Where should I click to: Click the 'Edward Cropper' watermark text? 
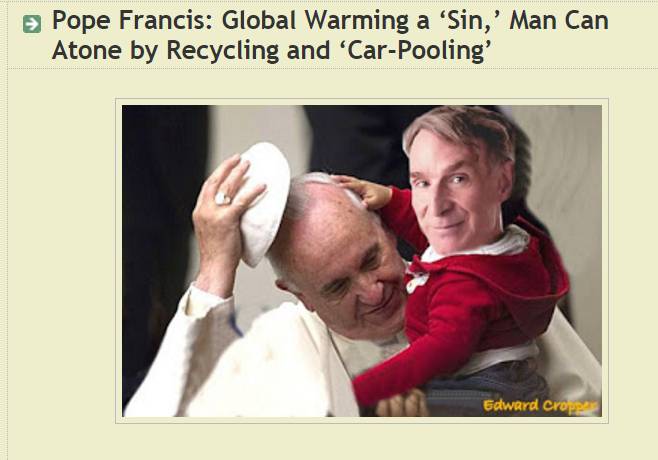click(x=540, y=406)
